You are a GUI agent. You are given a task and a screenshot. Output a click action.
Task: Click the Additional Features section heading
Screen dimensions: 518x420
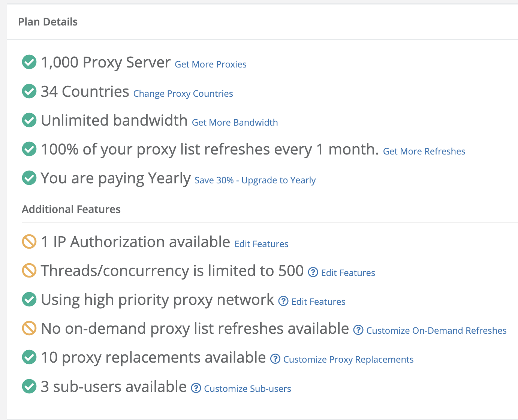click(71, 209)
